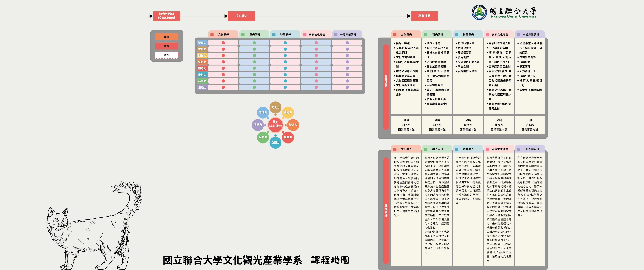Click 航空及地勤人員 in the 觀光管理 career list

tap(436, 99)
